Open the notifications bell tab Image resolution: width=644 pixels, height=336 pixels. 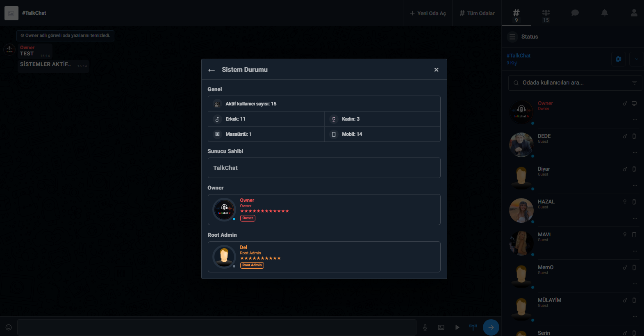coord(605,13)
